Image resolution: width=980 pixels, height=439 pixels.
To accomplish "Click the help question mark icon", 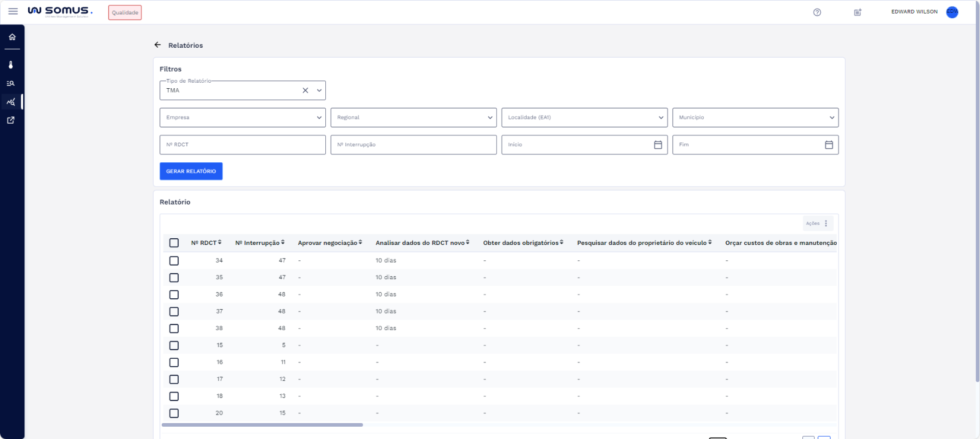I will (x=817, y=12).
